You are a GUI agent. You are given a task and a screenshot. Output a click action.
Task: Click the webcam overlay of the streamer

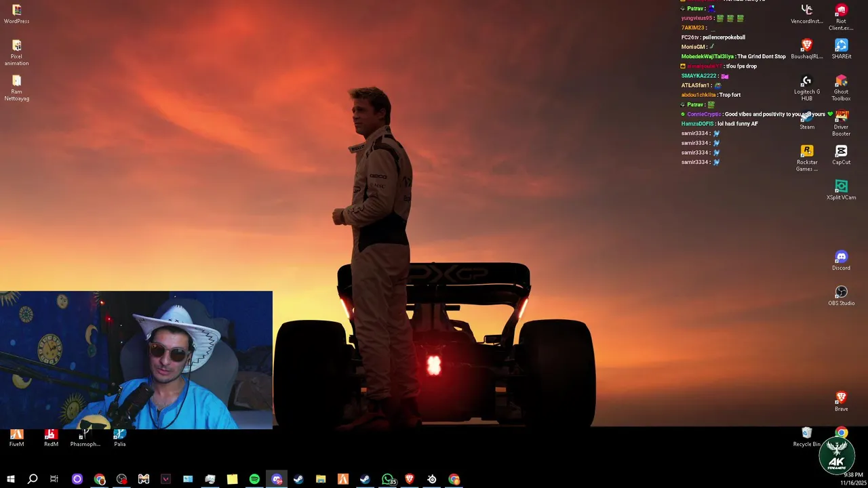coord(136,360)
